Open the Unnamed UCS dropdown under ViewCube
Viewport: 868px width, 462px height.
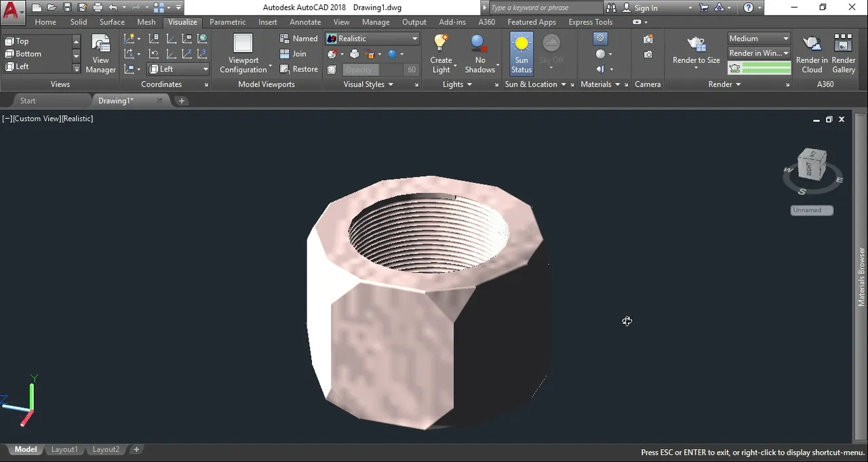pyautogui.click(x=812, y=210)
